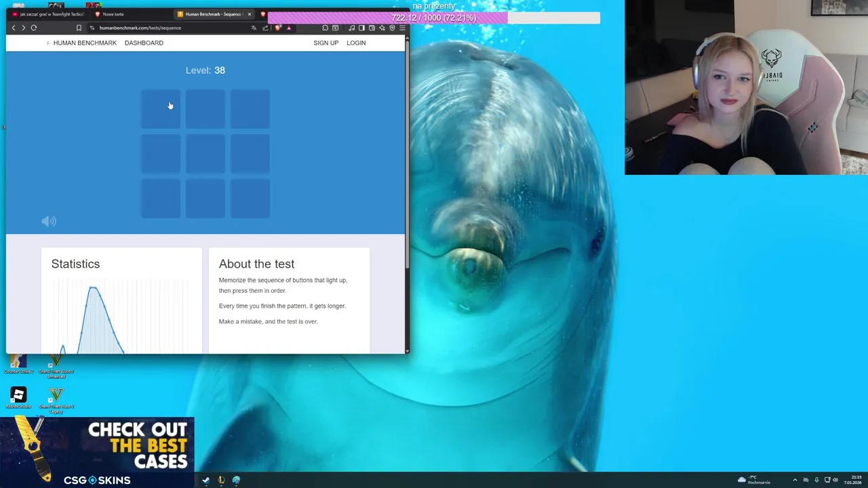Click the microphone tray icon
This screenshot has height=488, width=868.
pyautogui.click(x=816, y=480)
